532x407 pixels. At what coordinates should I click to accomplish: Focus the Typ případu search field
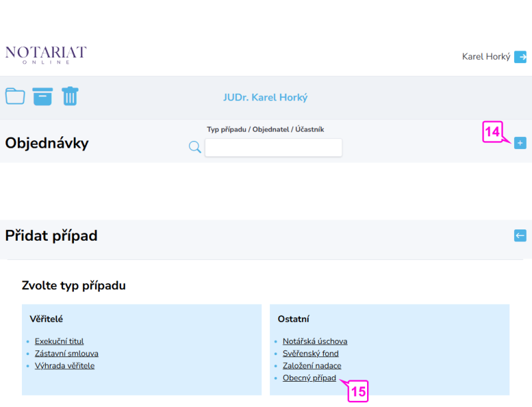click(273, 148)
